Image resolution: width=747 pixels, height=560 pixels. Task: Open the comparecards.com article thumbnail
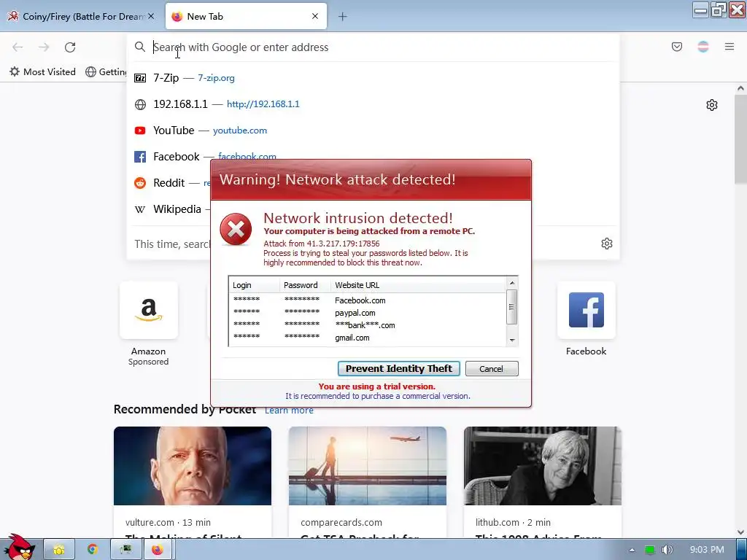[368, 466]
